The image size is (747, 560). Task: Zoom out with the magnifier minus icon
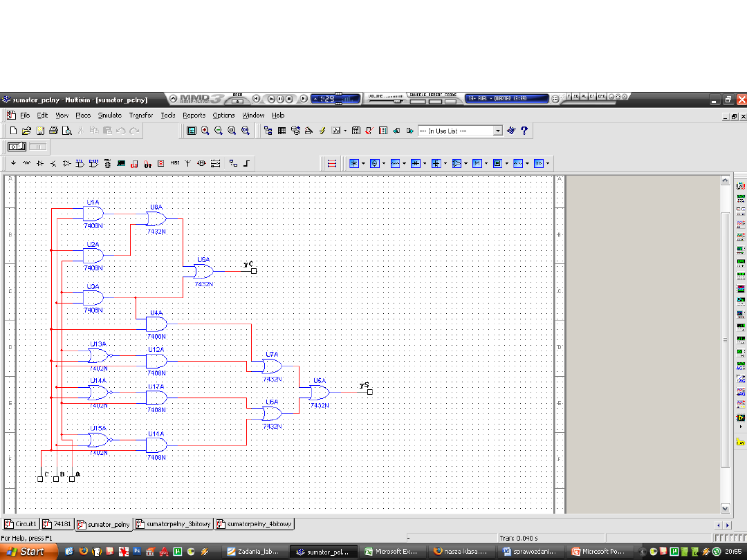click(x=219, y=131)
